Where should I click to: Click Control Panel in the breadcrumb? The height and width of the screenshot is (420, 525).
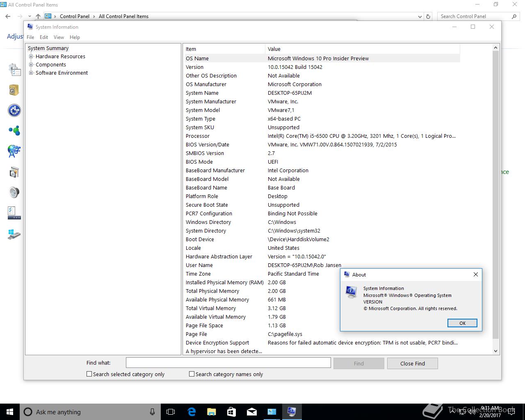click(75, 16)
